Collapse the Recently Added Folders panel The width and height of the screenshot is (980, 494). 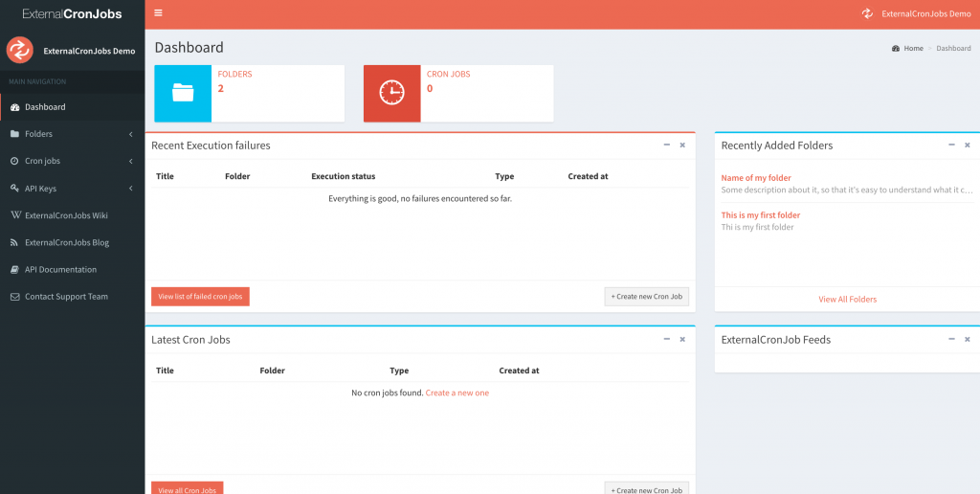click(x=952, y=146)
